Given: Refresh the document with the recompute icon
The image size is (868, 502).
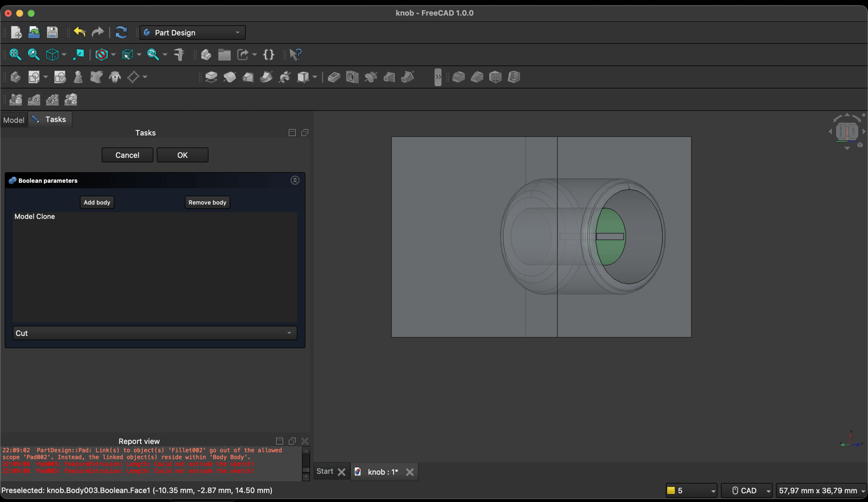Looking at the screenshot, I should coord(121,33).
